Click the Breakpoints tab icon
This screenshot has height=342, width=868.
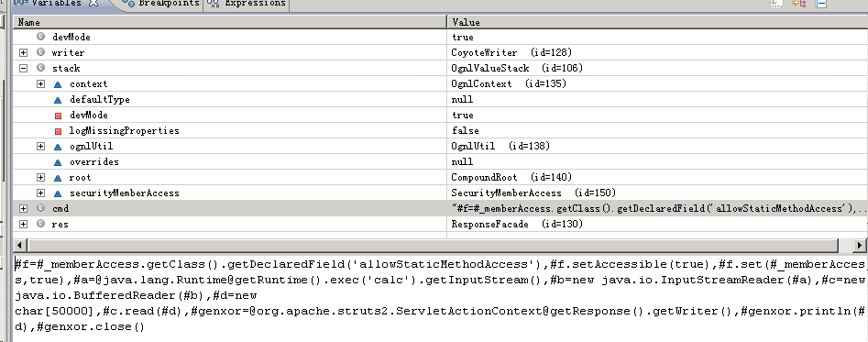pyautogui.click(x=128, y=4)
